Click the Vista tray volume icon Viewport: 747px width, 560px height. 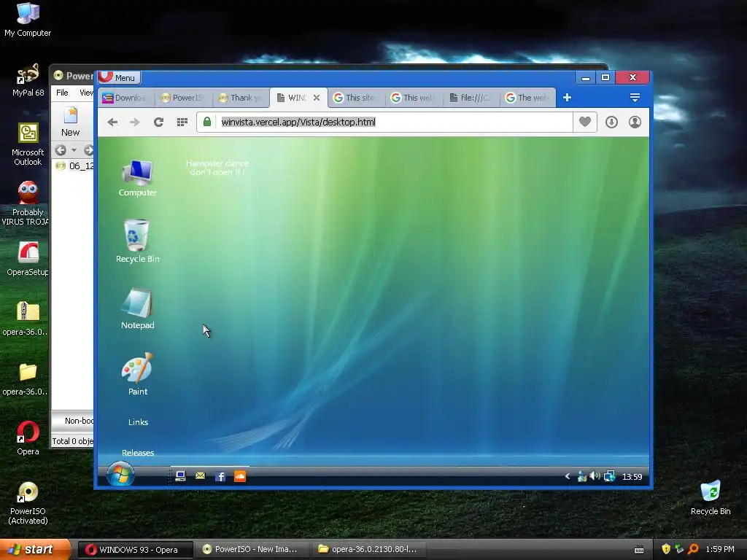[595, 476]
